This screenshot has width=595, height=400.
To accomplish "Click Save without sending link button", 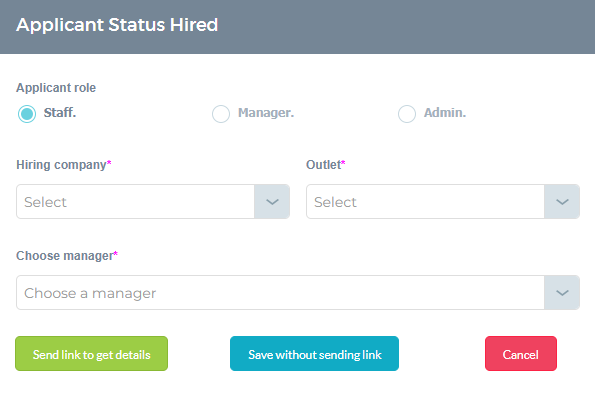I will (x=314, y=353).
